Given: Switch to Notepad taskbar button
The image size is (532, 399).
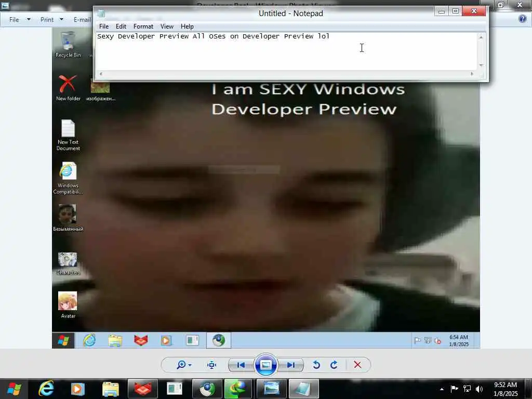Looking at the screenshot, I should (x=303, y=389).
